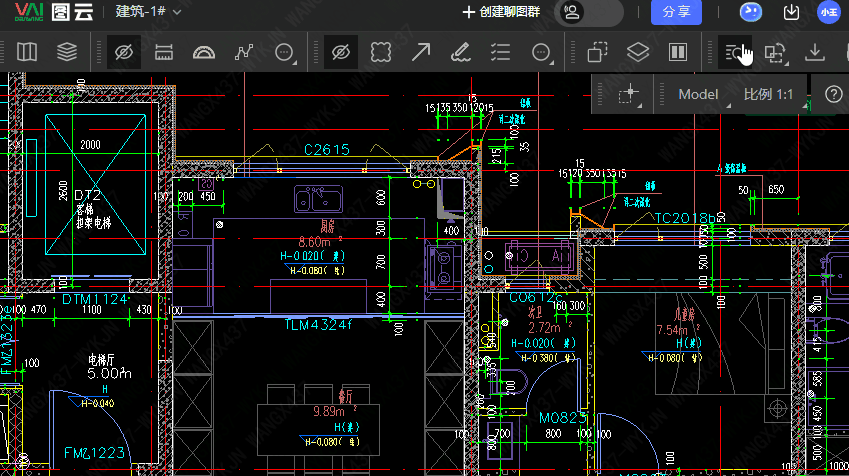Expand more measurement tools menu
This screenshot has width=849, height=476.
pos(284,53)
